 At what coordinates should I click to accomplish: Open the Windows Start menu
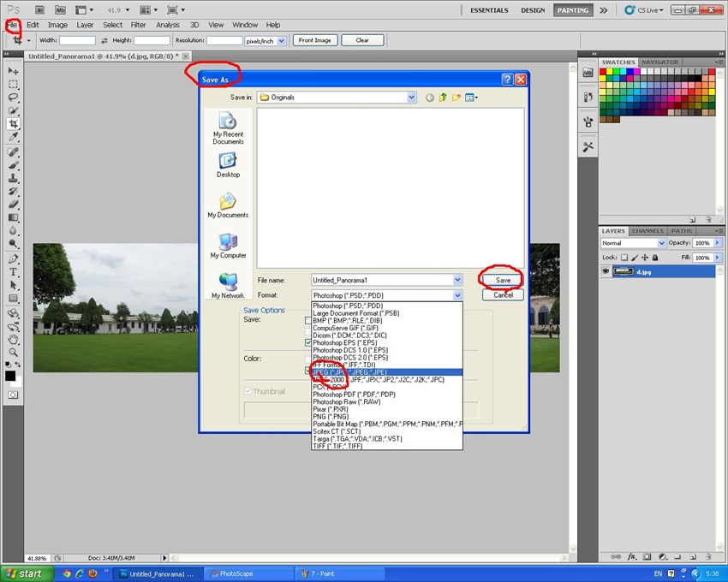(x=27, y=574)
